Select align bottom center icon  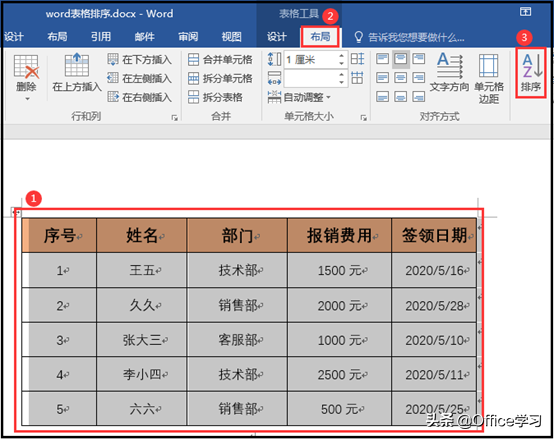400,96
